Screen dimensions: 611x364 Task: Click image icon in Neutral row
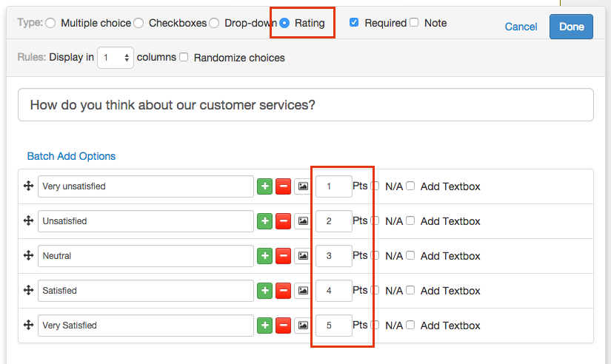302,256
